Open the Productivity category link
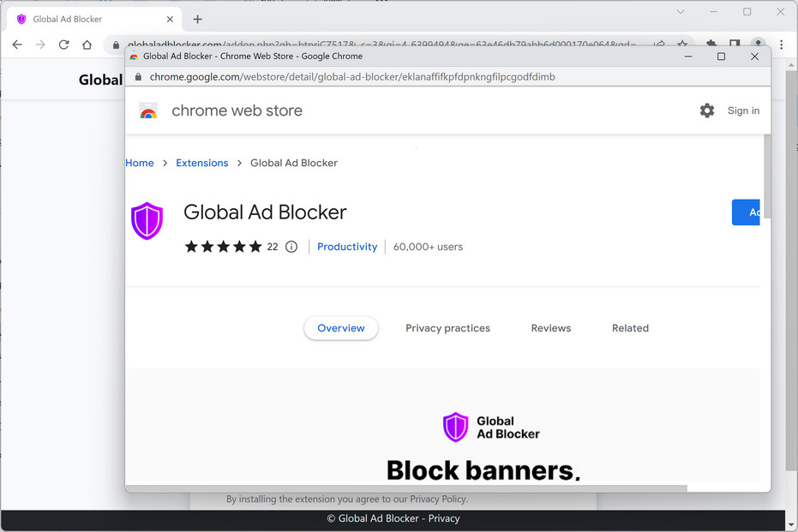Viewport: 798px width, 532px height. coord(347,247)
